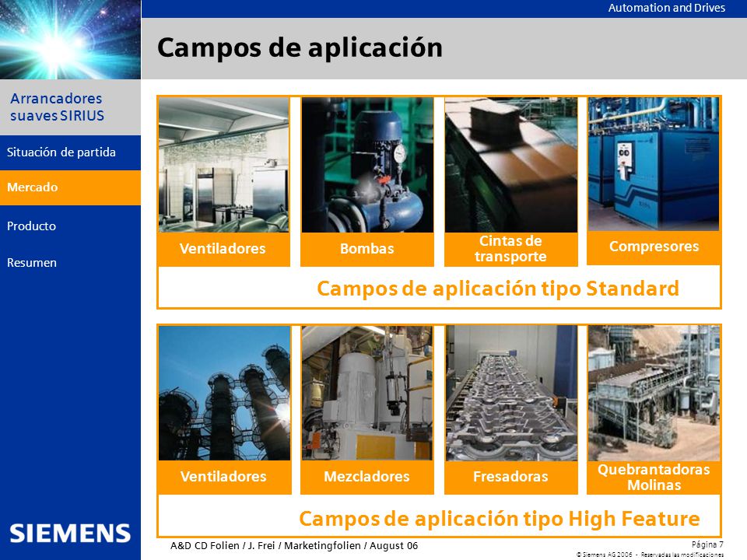The width and height of the screenshot is (747, 560).
Task: Click the starburst image in the corner
Action: click(70, 40)
